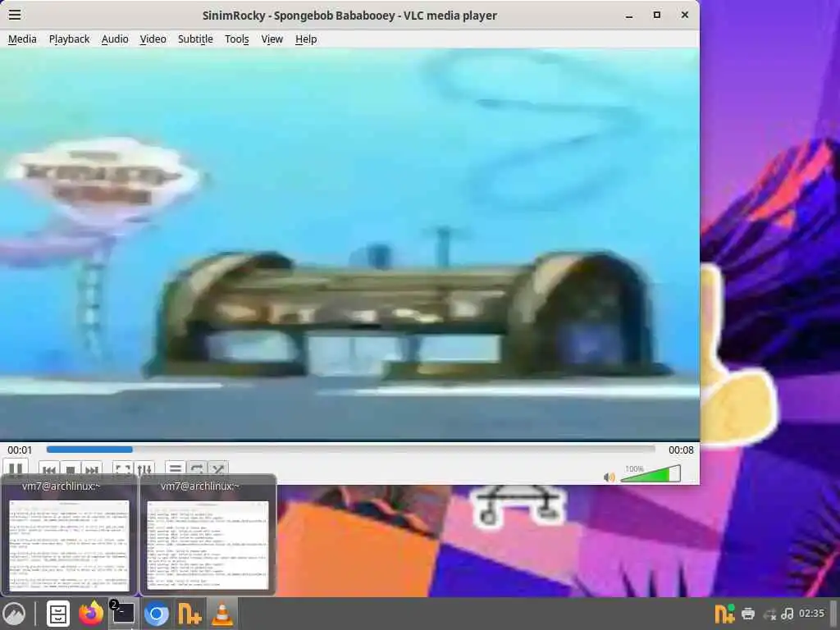840x630 pixels.
Task: Click the video display area
Action: (349, 244)
